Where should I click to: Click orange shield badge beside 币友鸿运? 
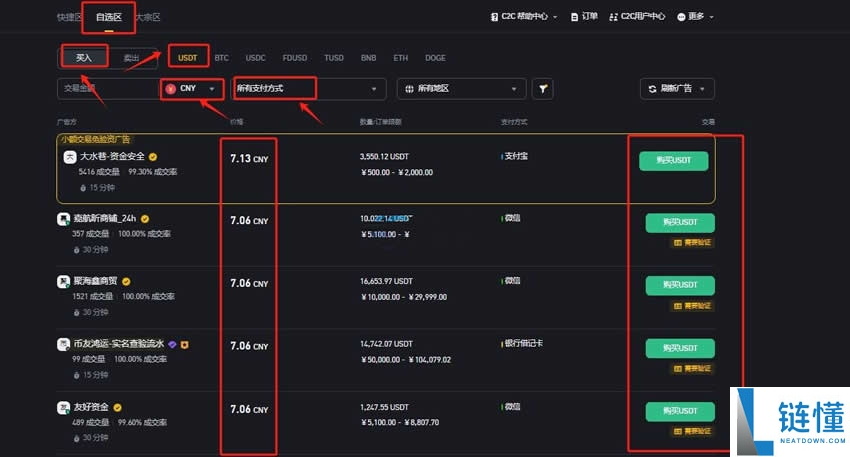coord(184,344)
